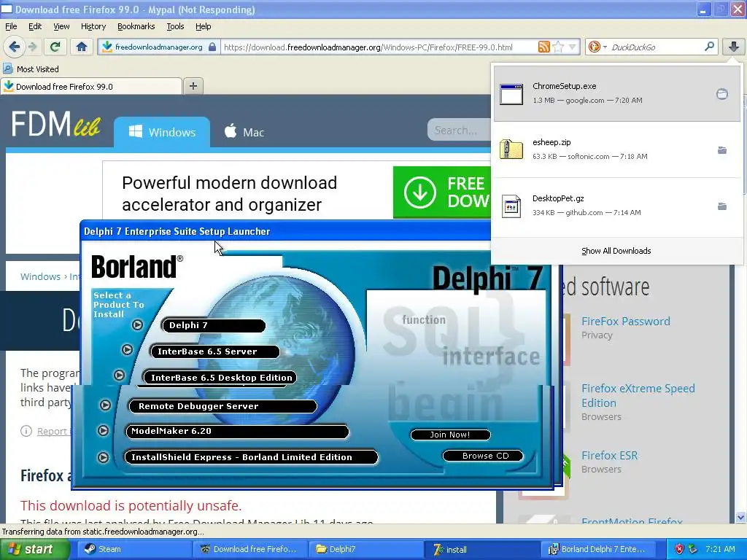Open containing folder for esheep.zip
The image size is (747, 560).
[x=721, y=150]
